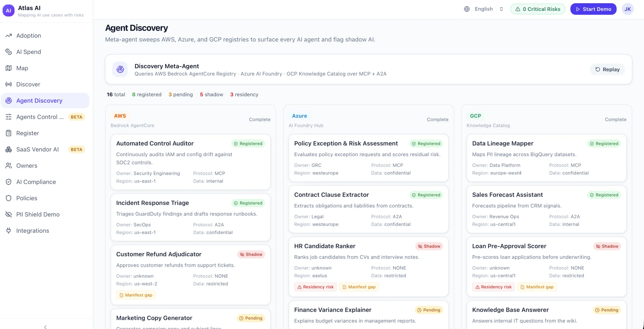
Task: Click the '8 registered' count
Action: point(147,94)
